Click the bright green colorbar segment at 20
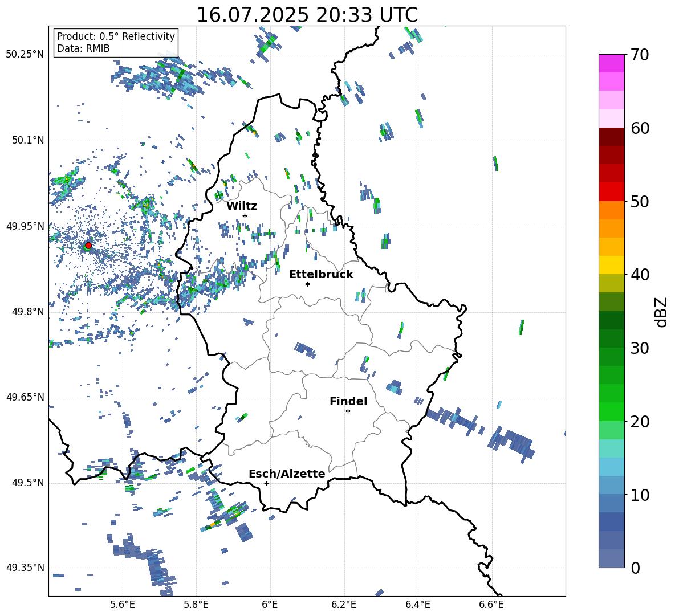The image size is (675, 616). coord(611,412)
